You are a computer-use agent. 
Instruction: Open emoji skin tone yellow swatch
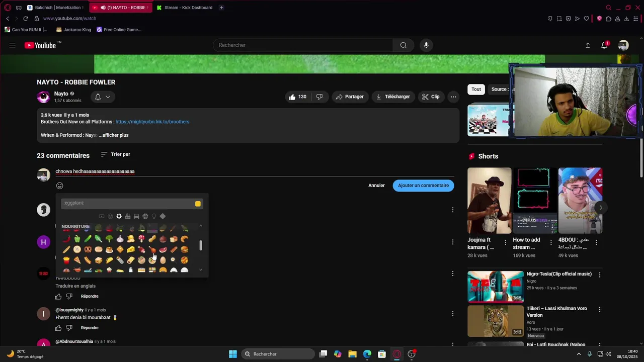click(x=198, y=204)
